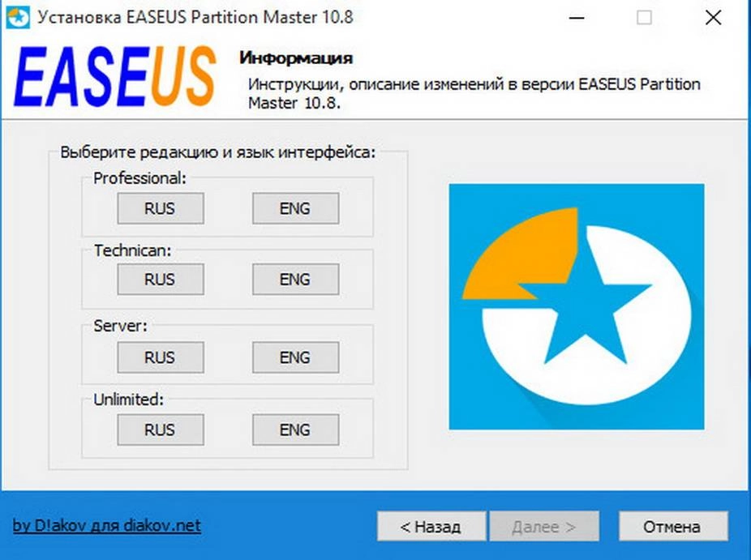Close the installer window
Image resolution: width=751 pixels, height=560 pixels.
point(713,18)
